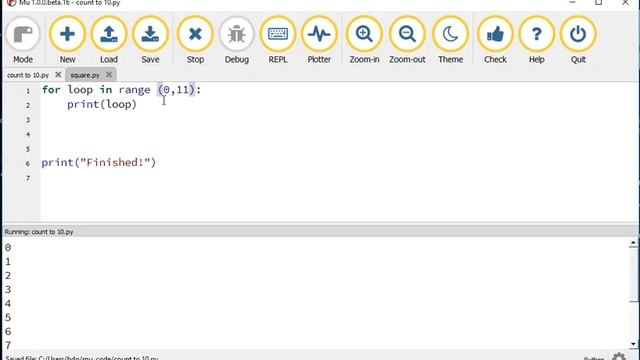Click line number 7 in gutter
The image size is (640, 360).
point(28,178)
